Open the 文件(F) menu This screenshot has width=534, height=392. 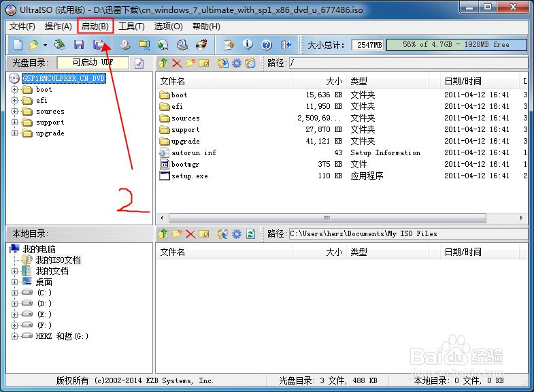[x=22, y=27]
